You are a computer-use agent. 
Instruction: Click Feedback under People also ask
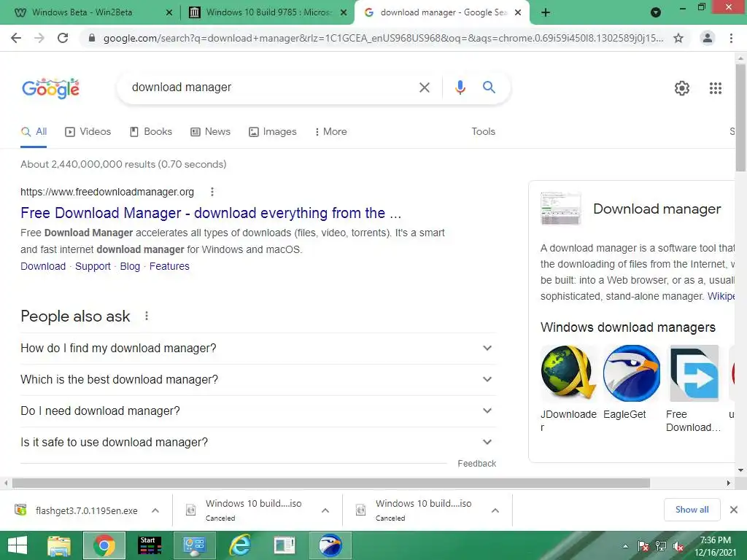click(476, 464)
